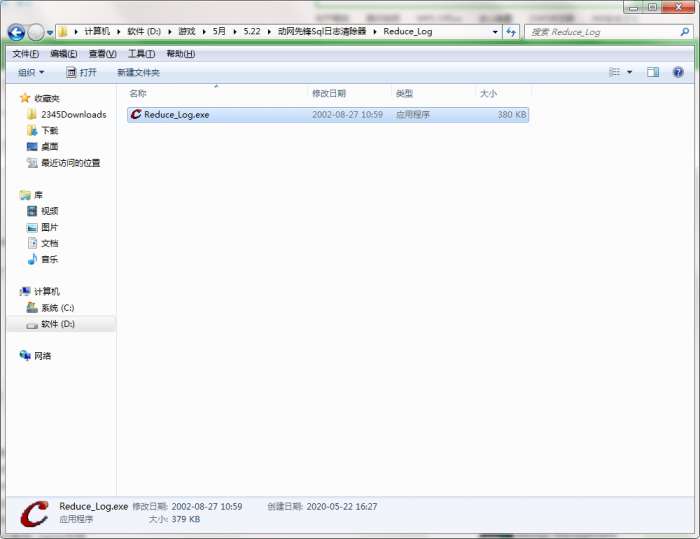Sort by the 类型 column header
Screen dimensions: 700x539
pyautogui.click(x=433, y=94)
